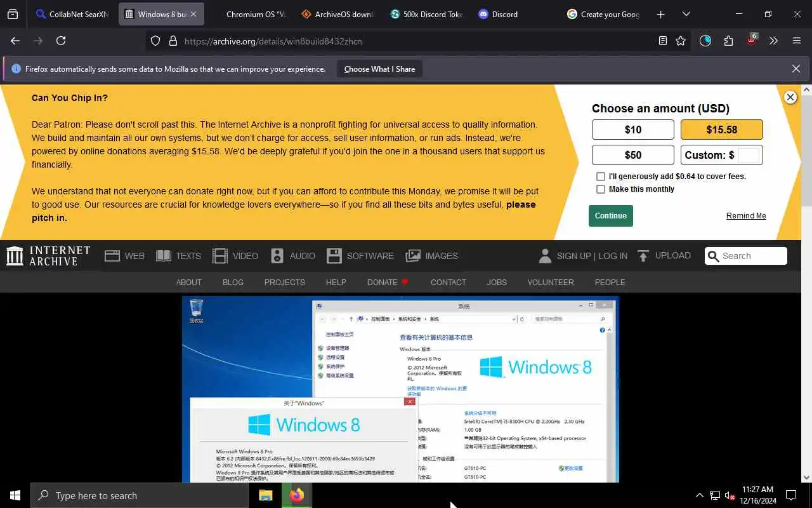Open the JOBS navigation link
Image resolution: width=812 pixels, height=508 pixels.
pos(497,282)
